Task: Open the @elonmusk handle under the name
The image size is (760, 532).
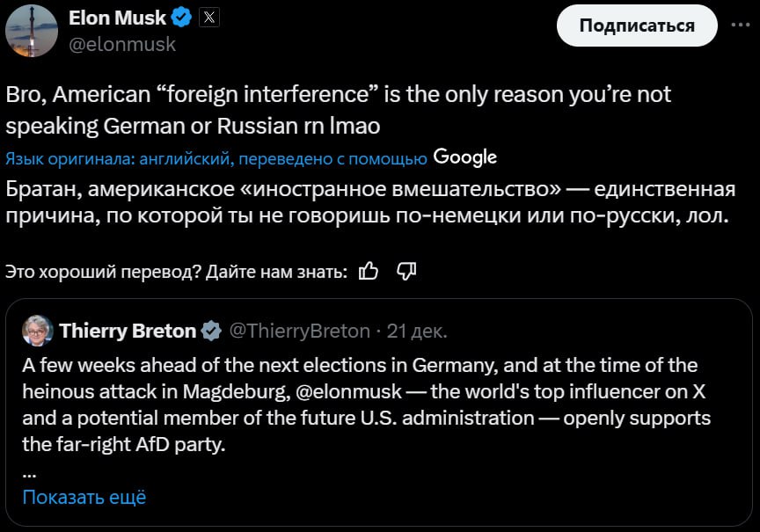Action: coord(122,44)
